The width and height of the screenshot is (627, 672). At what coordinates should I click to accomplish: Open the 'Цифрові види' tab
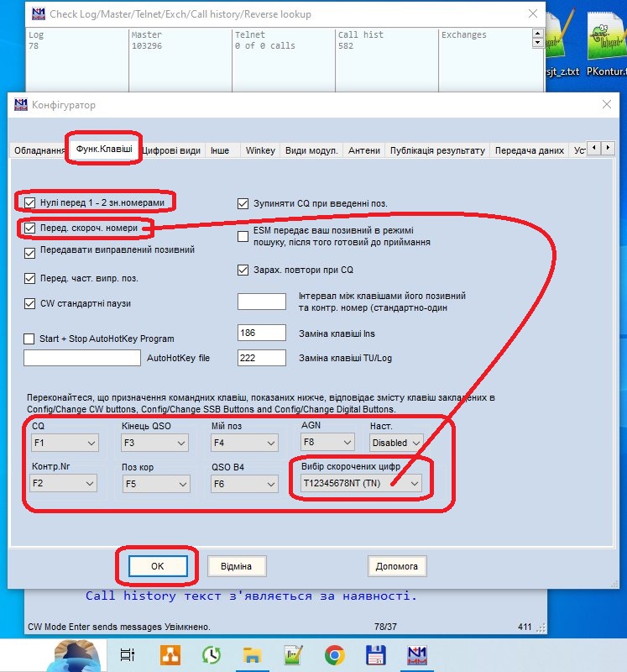(172, 150)
